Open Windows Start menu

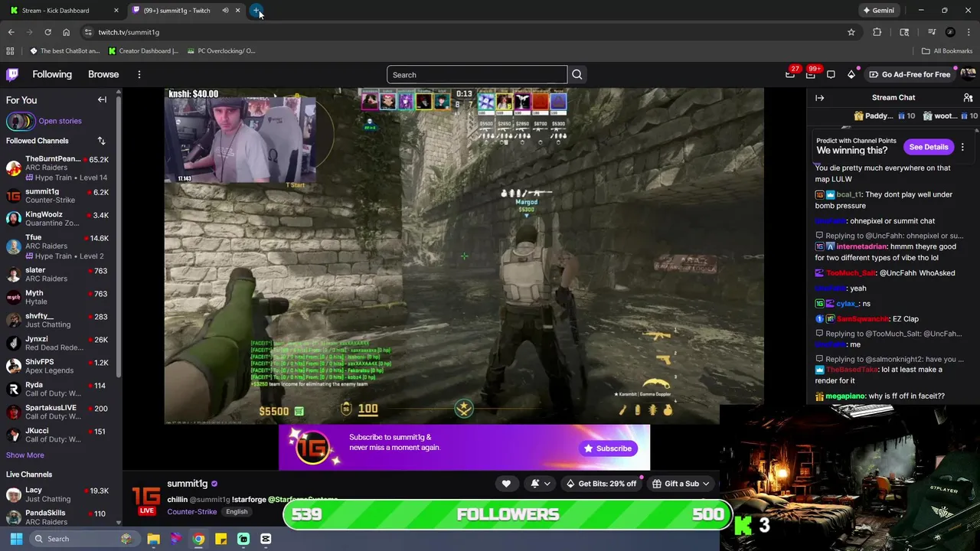16,539
